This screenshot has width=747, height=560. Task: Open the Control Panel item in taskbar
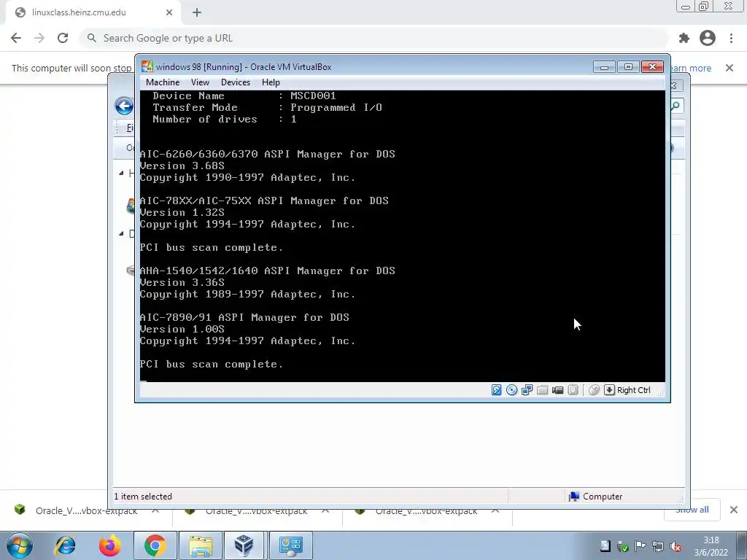pyautogui.click(x=291, y=545)
